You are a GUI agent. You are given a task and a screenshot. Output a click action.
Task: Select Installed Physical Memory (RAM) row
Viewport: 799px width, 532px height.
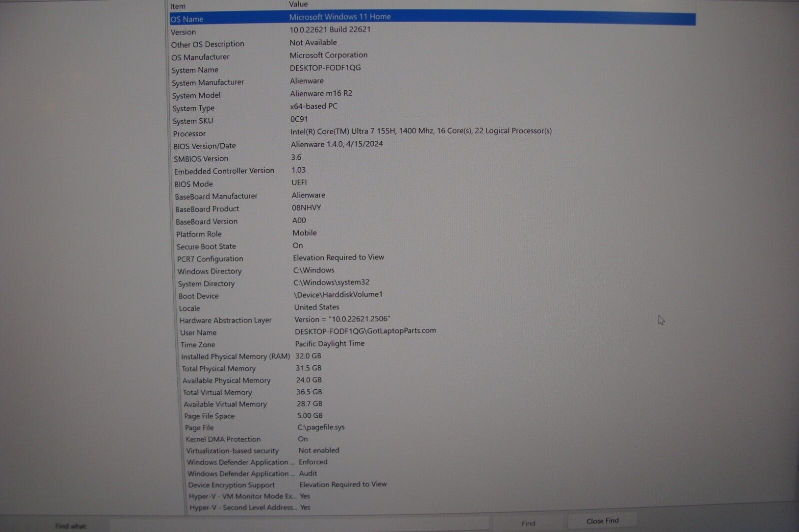pyautogui.click(x=432, y=356)
